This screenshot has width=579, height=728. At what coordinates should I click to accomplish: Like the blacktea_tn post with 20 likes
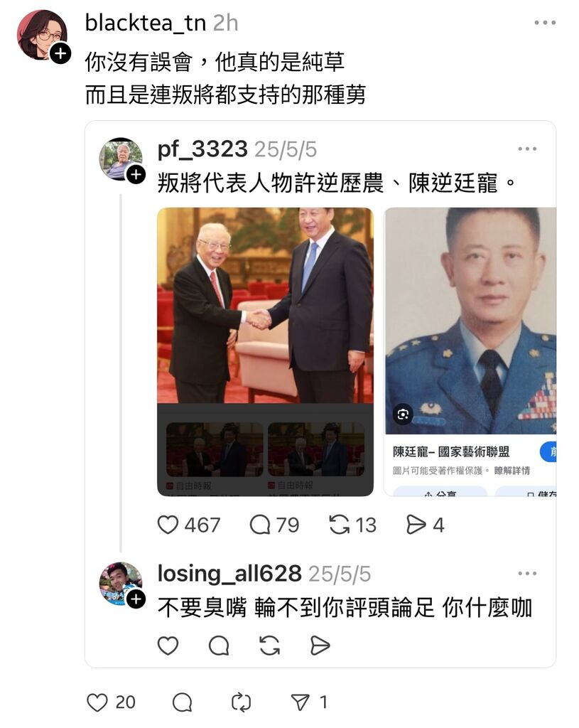coord(97,702)
